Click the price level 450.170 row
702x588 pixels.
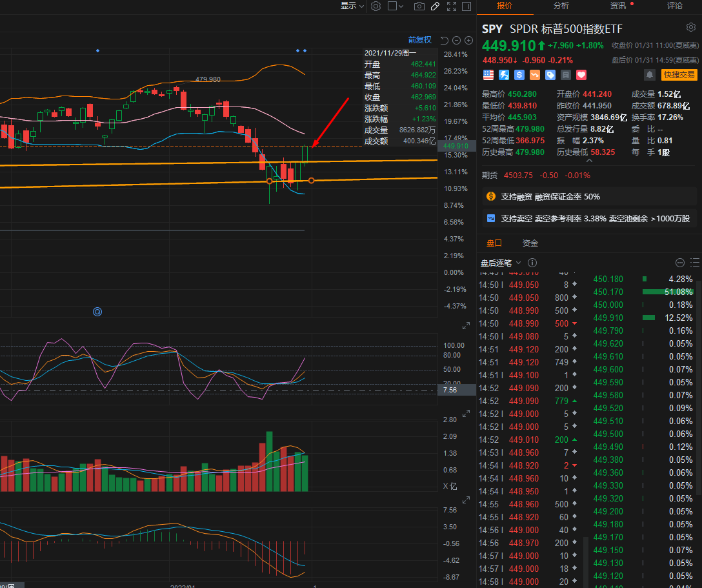(643, 292)
